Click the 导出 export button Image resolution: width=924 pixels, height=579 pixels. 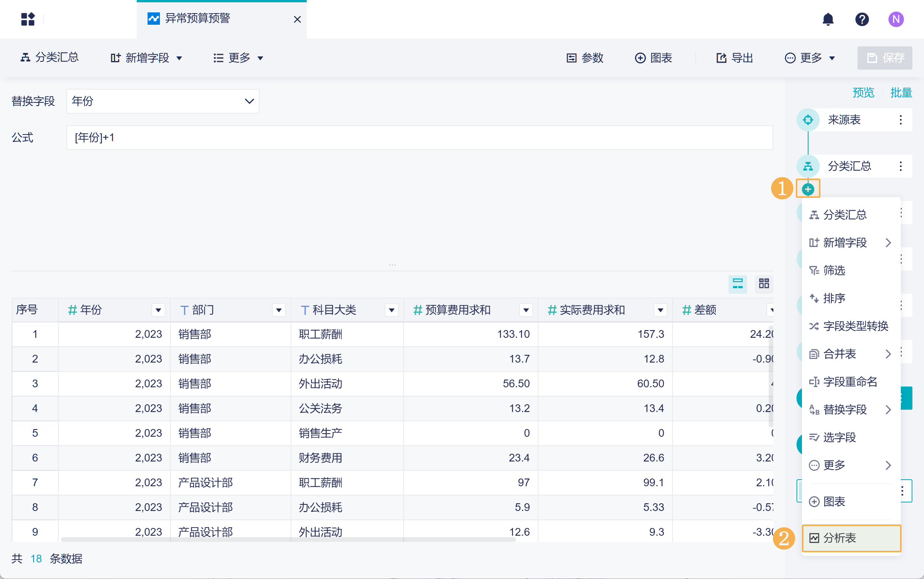734,58
